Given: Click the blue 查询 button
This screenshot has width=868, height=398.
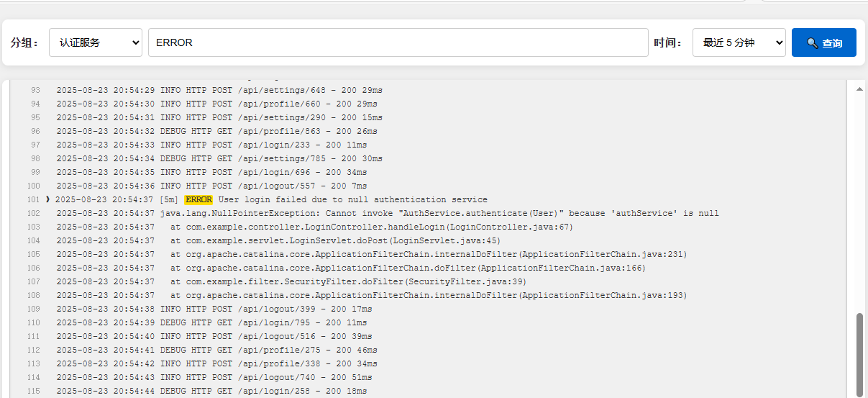Looking at the screenshot, I should (x=824, y=42).
